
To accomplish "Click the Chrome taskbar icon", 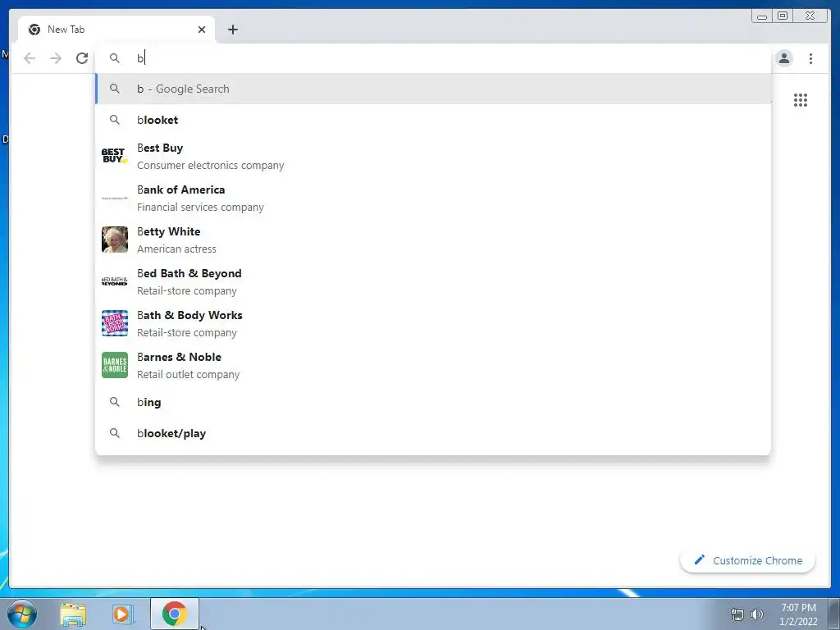I will 174,614.
